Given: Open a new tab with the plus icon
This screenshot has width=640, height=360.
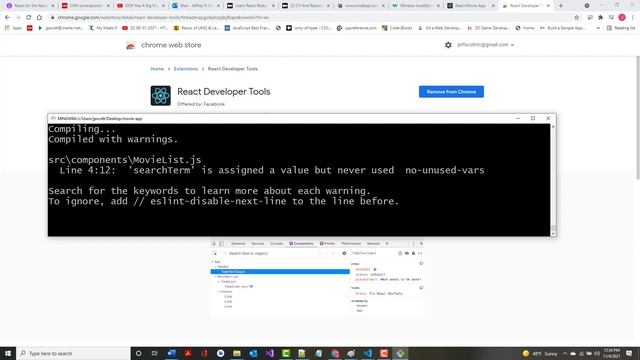Looking at the screenshot, I should coord(560,6).
